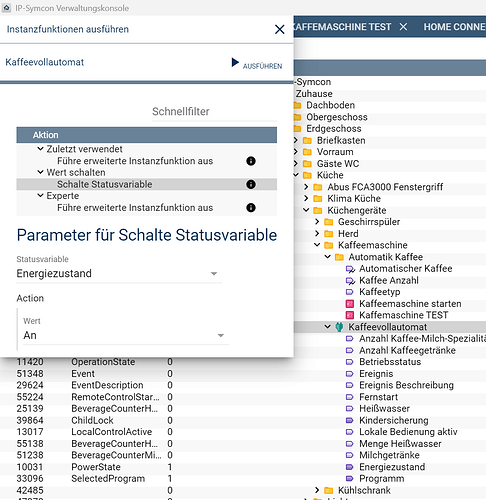Expand the Briefkasten folder
Viewport: 486px width, 500px height.
tap(296, 140)
